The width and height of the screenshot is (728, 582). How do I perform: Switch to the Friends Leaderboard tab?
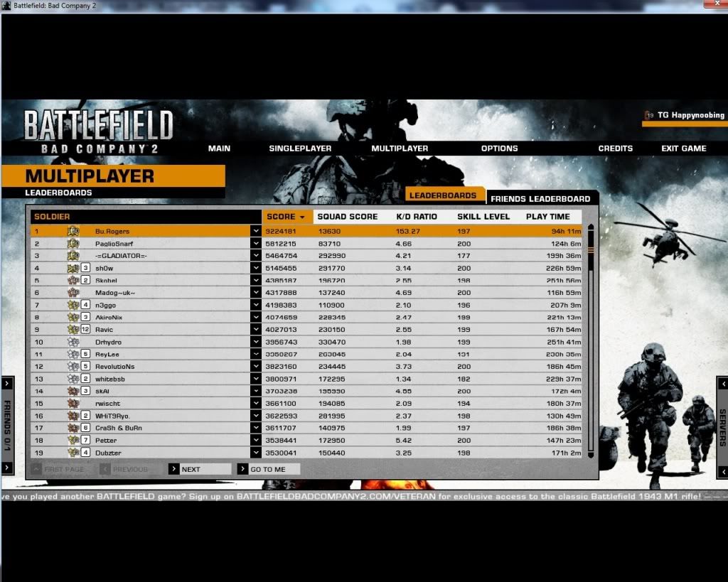(x=540, y=199)
